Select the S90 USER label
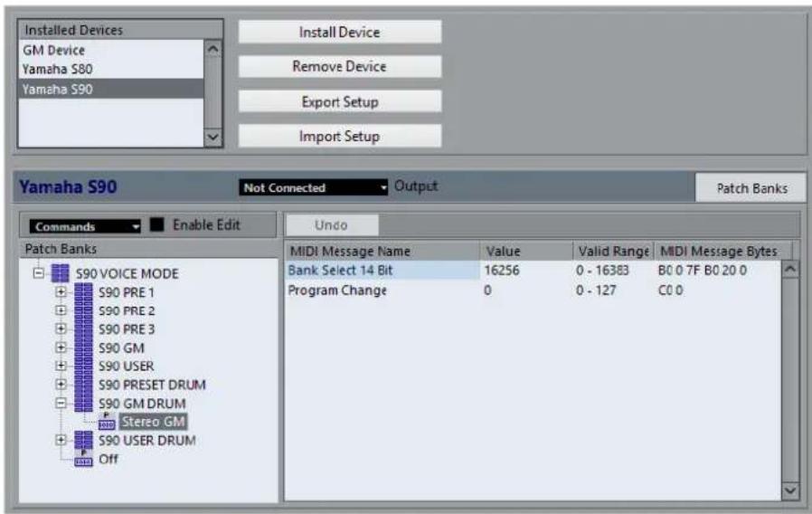 tap(126, 366)
